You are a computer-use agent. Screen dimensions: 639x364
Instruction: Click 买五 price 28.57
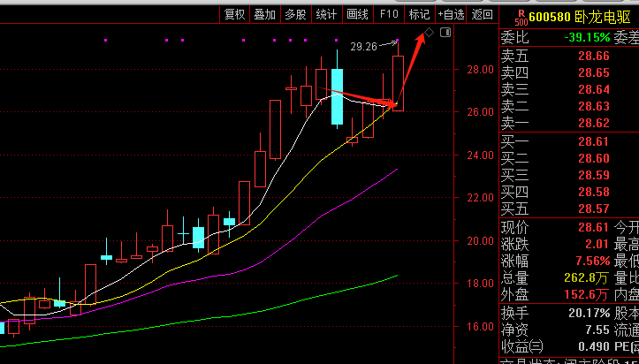pos(594,209)
